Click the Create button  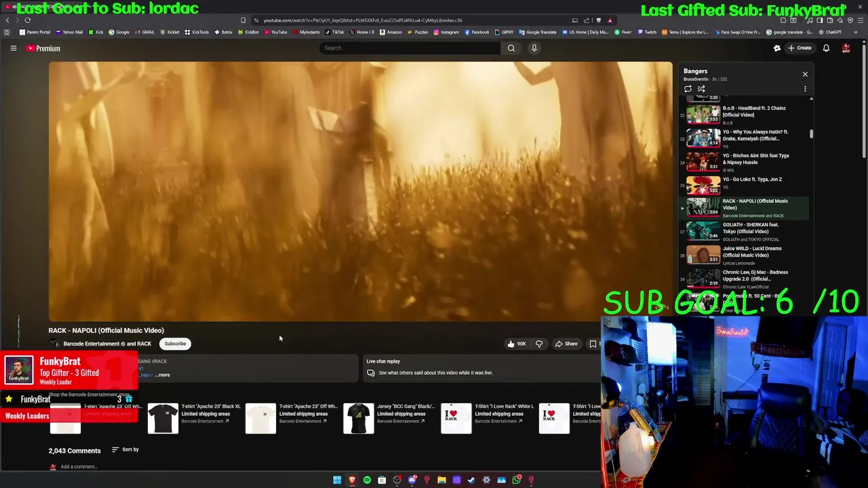800,48
